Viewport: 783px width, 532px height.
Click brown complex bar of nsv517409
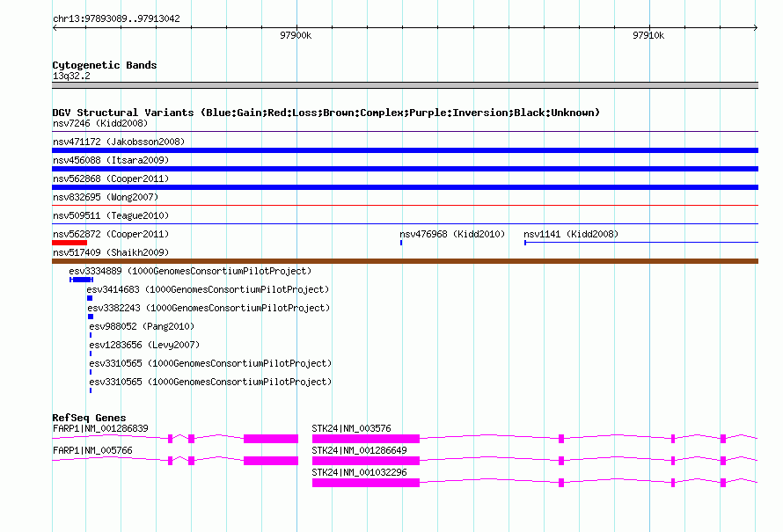pyautogui.click(x=405, y=261)
